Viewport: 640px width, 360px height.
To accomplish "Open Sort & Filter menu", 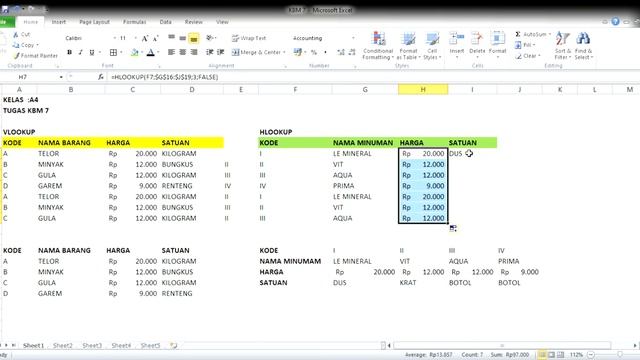I will coord(563,46).
